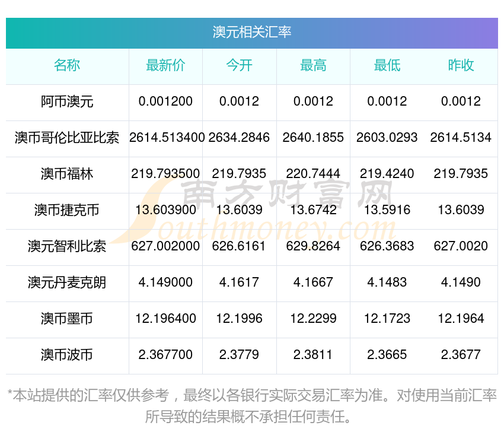Click previous close 627.0020
The height and width of the screenshot is (435, 504).
click(461, 246)
